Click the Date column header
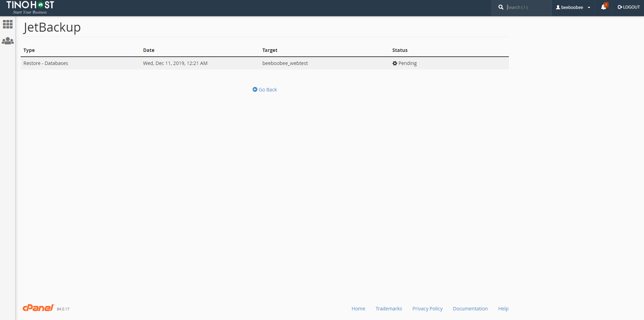The height and width of the screenshot is (320, 644). click(x=149, y=50)
